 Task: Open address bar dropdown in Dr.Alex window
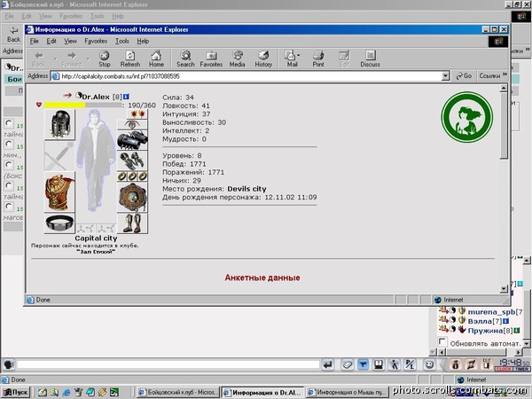446,76
